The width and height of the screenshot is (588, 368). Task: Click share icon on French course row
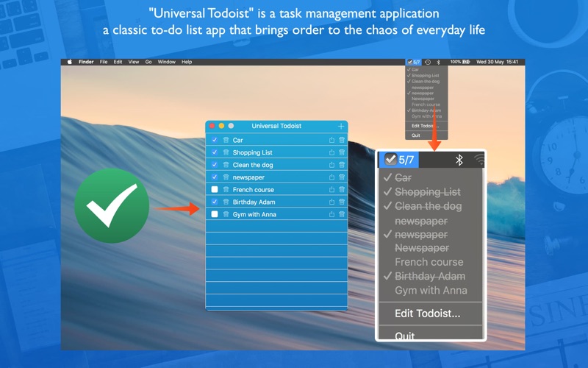pyautogui.click(x=331, y=190)
